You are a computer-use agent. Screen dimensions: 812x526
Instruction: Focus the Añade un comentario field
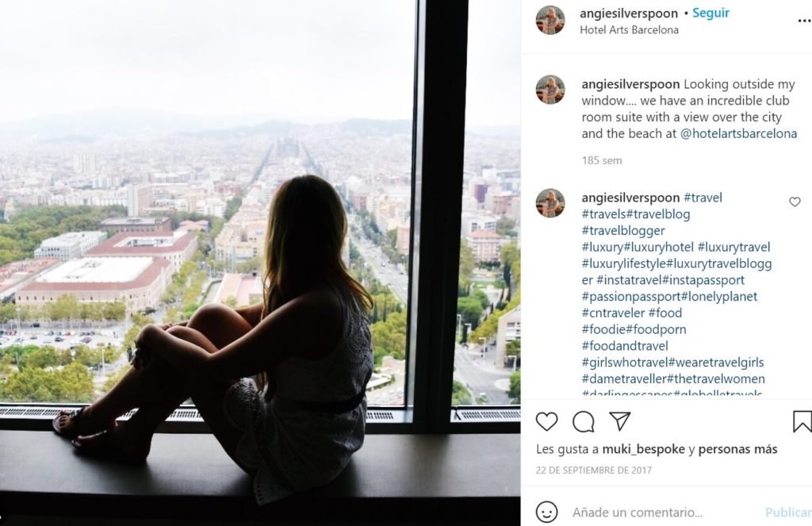pyautogui.click(x=637, y=513)
